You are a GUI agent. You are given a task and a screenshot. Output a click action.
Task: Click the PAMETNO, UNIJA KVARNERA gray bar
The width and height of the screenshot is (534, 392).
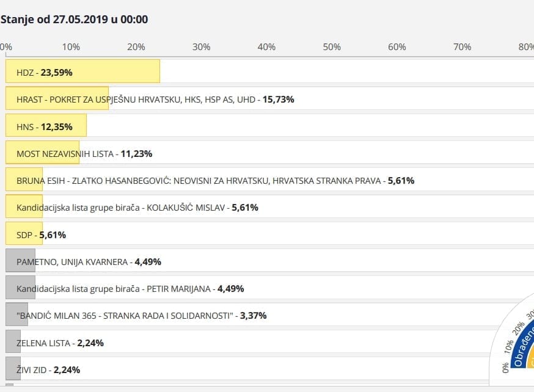[20, 261]
